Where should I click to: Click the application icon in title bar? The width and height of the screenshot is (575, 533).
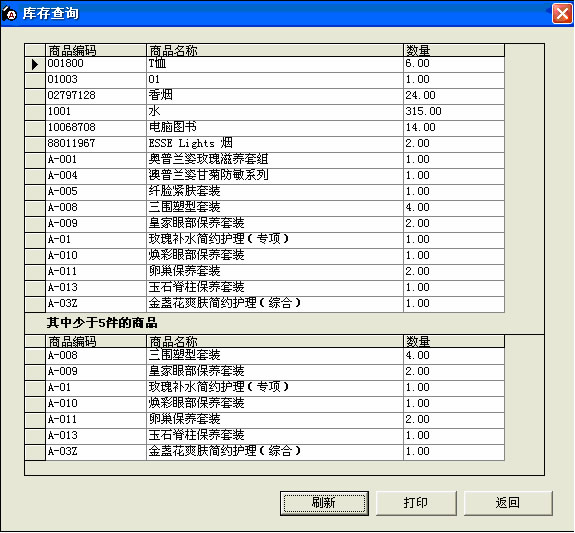(x=10, y=14)
